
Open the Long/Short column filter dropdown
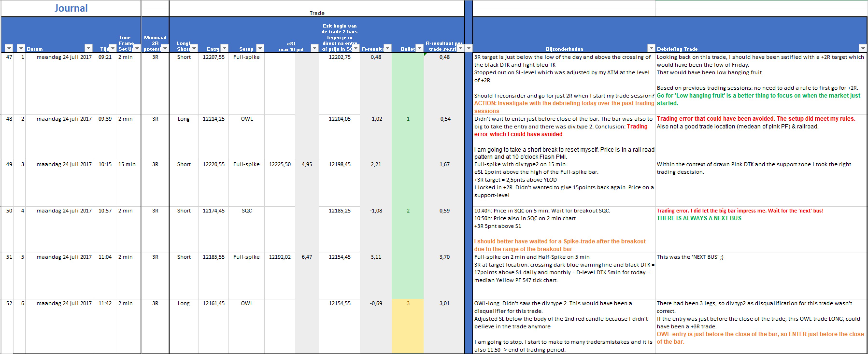click(194, 48)
